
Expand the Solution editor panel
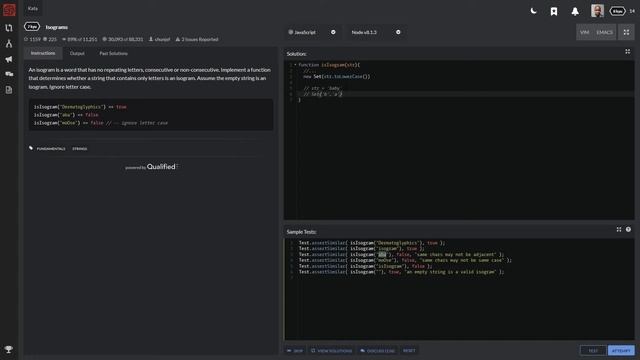[627, 51]
